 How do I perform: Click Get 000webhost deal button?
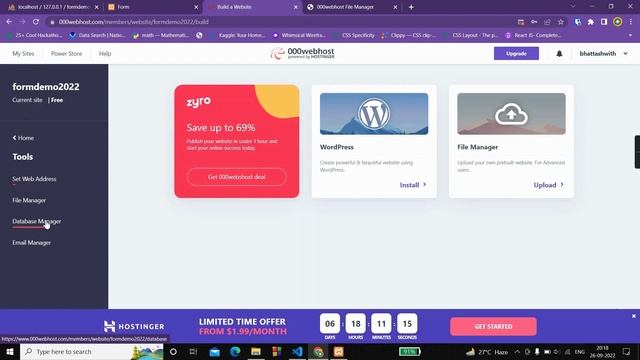pyautogui.click(x=237, y=177)
